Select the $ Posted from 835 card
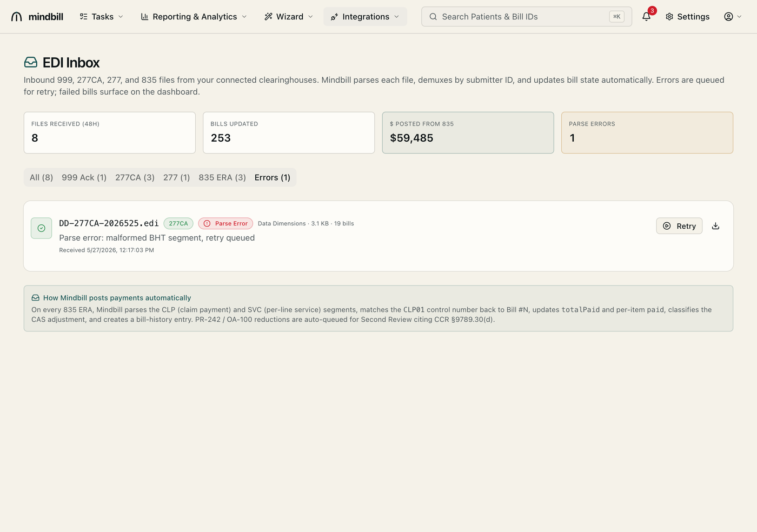The height and width of the screenshot is (532, 757). point(468,133)
